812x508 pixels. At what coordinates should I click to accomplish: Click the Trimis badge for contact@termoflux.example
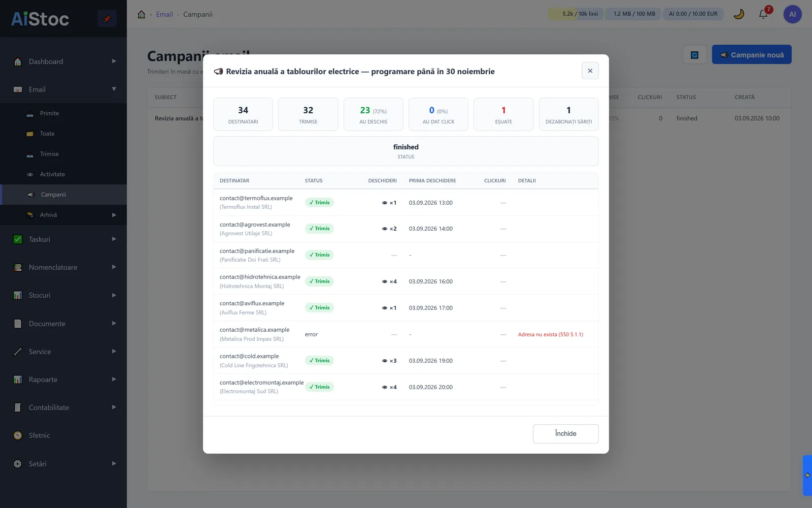click(319, 203)
